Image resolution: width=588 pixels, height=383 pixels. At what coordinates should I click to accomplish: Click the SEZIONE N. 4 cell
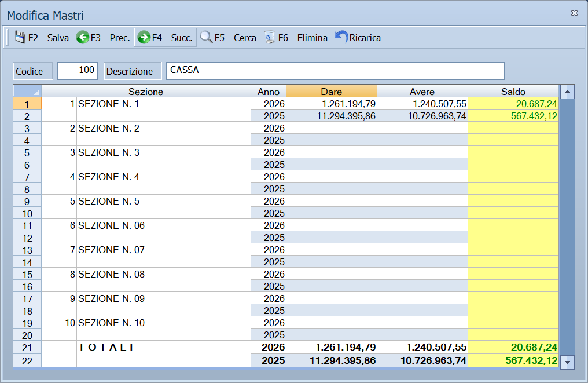coord(164,183)
